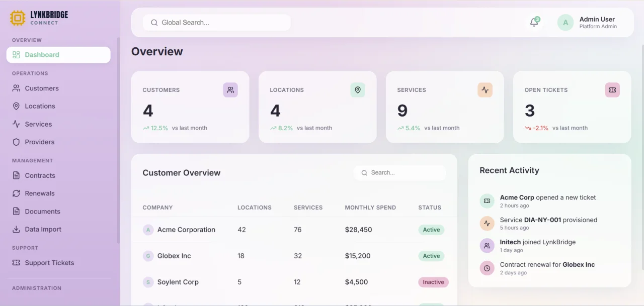Click the magnifier icon in Customer Overview search
This screenshot has height=306, width=644.
pyautogui.click(x=364, y=173)
